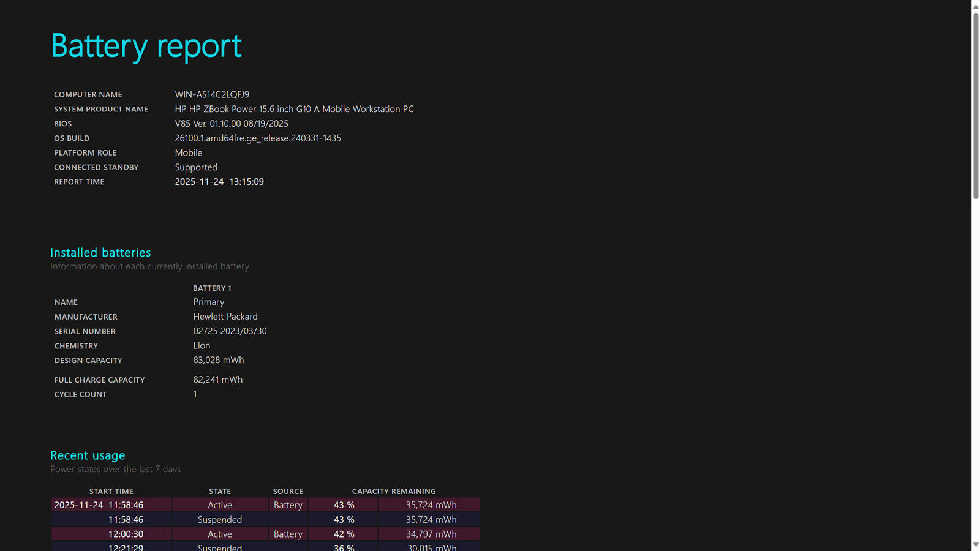Screen dimensions: 980x551
Task: Click the START TIME column header
Action: click(111, 492)
